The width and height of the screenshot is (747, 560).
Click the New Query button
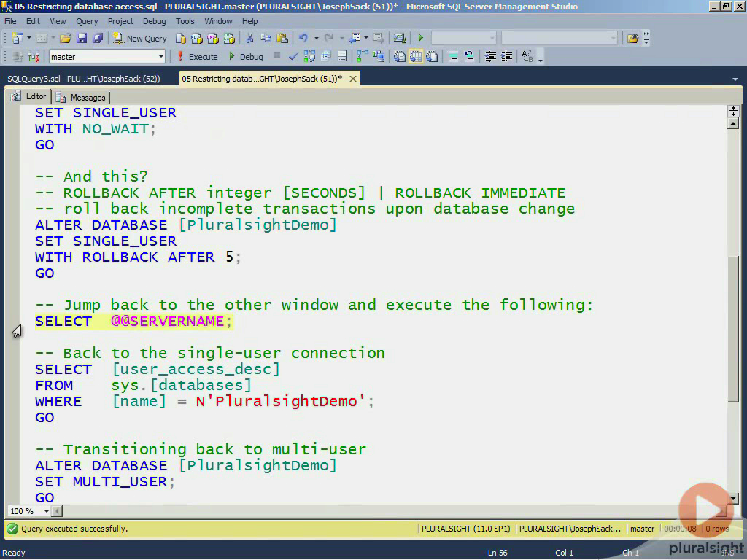[139, 39]
